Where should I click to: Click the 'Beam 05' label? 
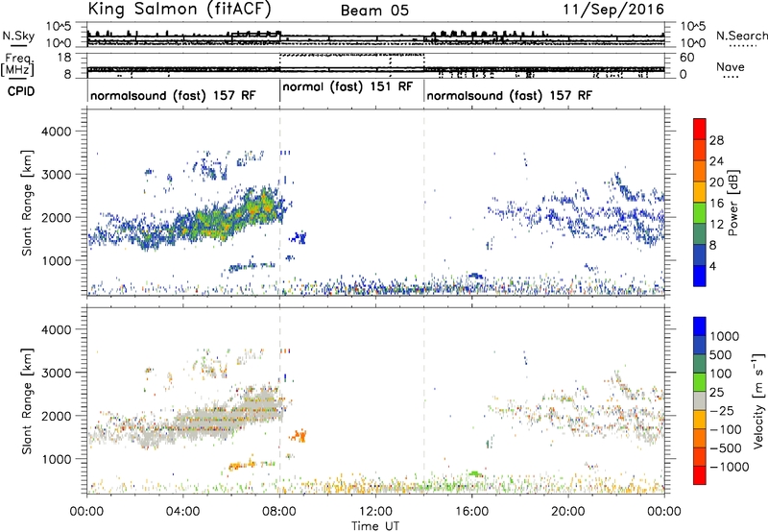[374, 11]
